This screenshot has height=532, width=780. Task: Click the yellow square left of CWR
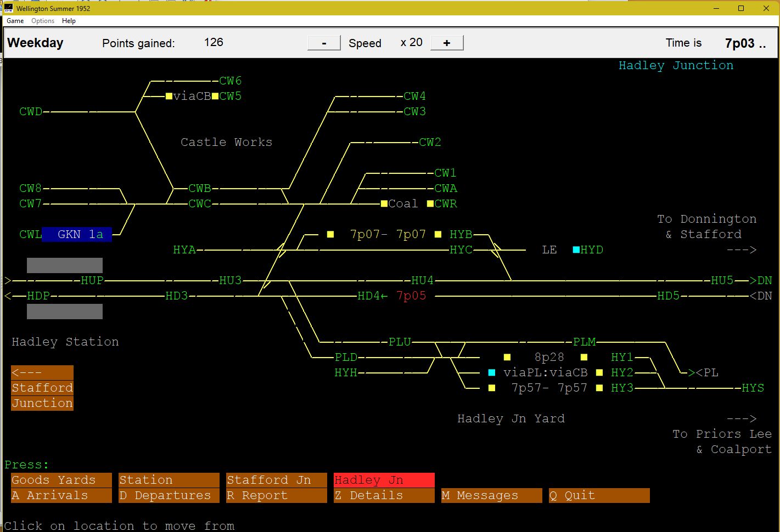[x=430, y=203]
